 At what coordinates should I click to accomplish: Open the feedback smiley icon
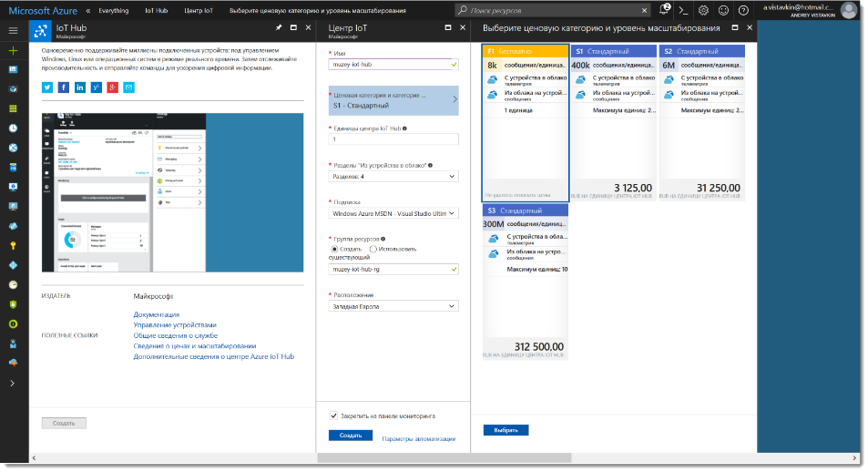[x=723, y=10]
